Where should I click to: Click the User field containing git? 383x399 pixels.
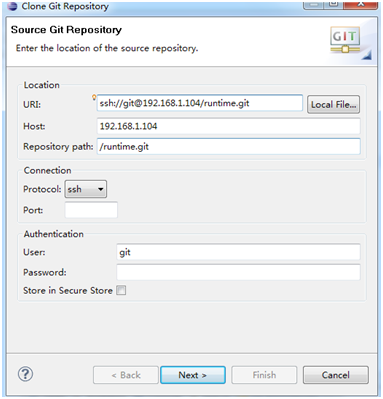238,252
